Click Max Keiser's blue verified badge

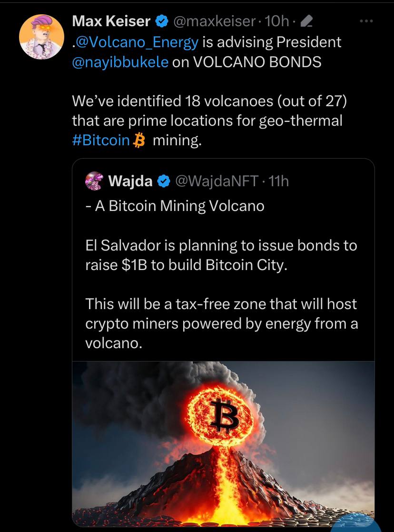click(x=162, y=21)
